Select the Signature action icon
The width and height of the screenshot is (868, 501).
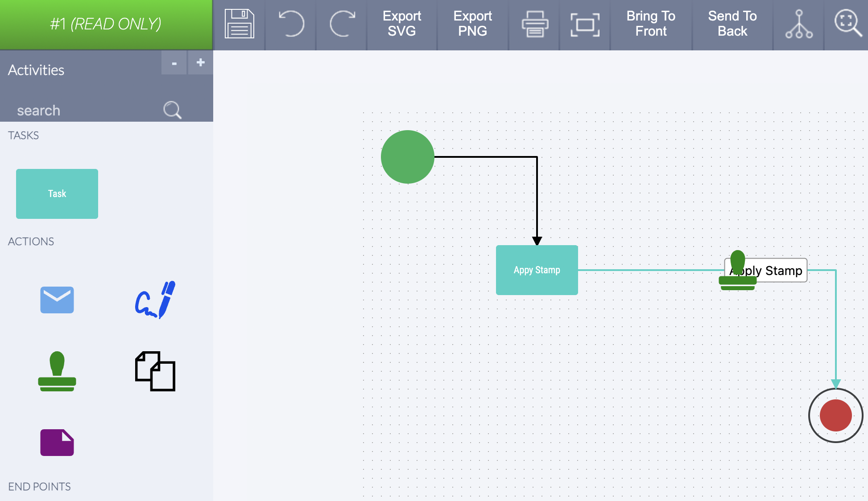click(x=155, y=300)
